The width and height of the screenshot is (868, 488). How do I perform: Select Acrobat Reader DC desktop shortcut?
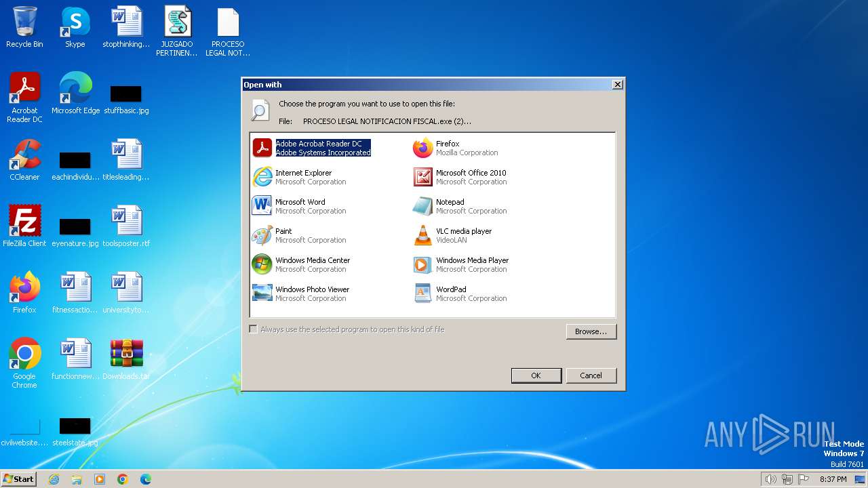pos(24,98)
